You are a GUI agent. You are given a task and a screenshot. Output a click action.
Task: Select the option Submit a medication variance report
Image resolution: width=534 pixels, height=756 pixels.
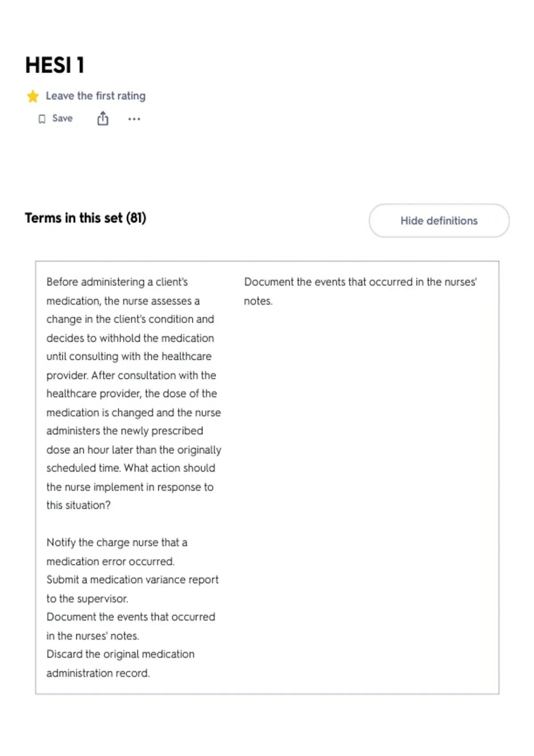tap(132, 589)
